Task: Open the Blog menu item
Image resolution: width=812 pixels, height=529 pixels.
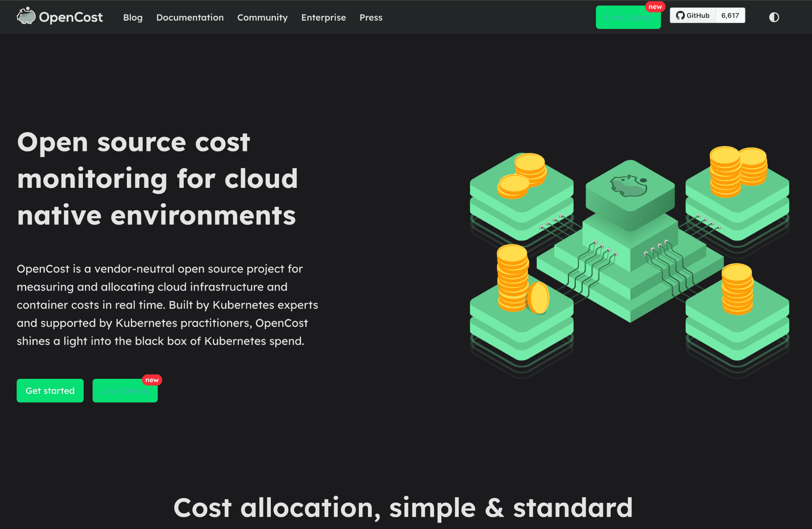Action: (133, 17)
